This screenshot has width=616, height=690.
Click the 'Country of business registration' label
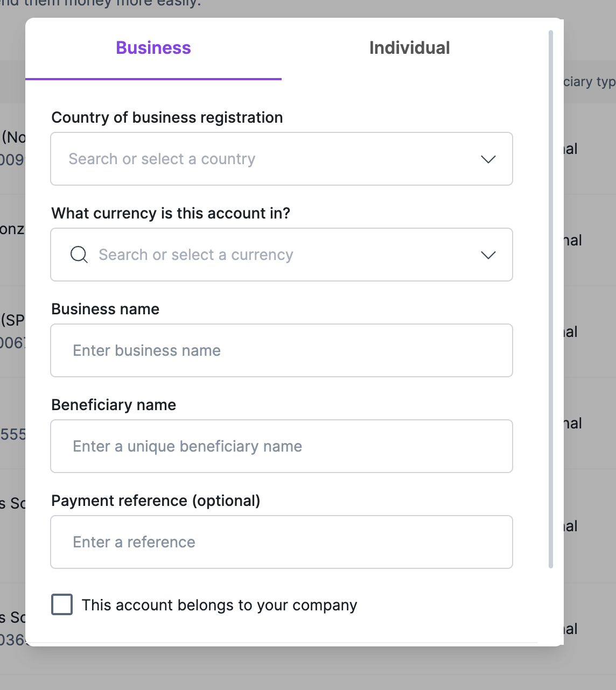click(167, 117)
